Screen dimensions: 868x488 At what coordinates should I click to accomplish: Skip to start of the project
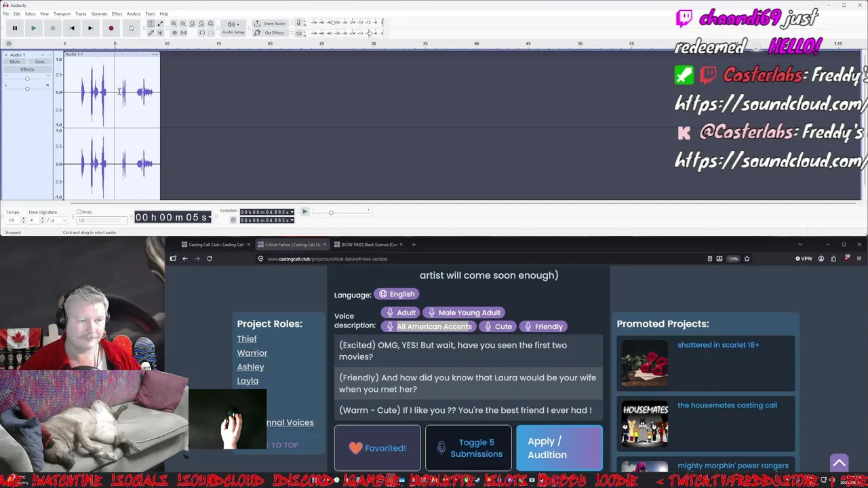click(72, 28)
